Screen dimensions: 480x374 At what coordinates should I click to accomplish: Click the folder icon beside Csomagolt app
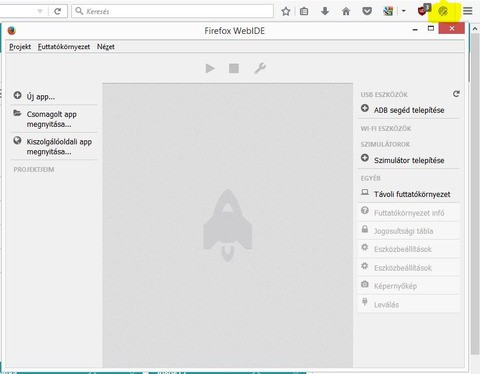pyautogui.click(x=17, y=113)
